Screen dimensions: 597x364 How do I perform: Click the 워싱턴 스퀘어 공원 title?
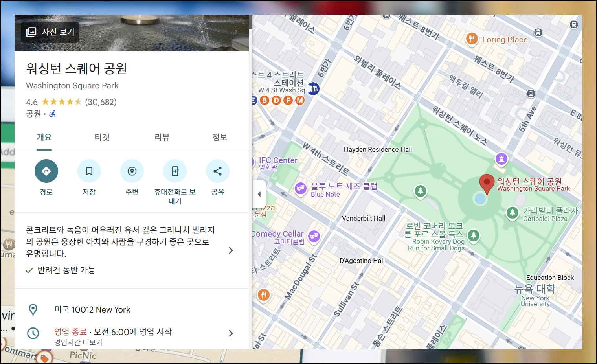click(x=77, y=69)
